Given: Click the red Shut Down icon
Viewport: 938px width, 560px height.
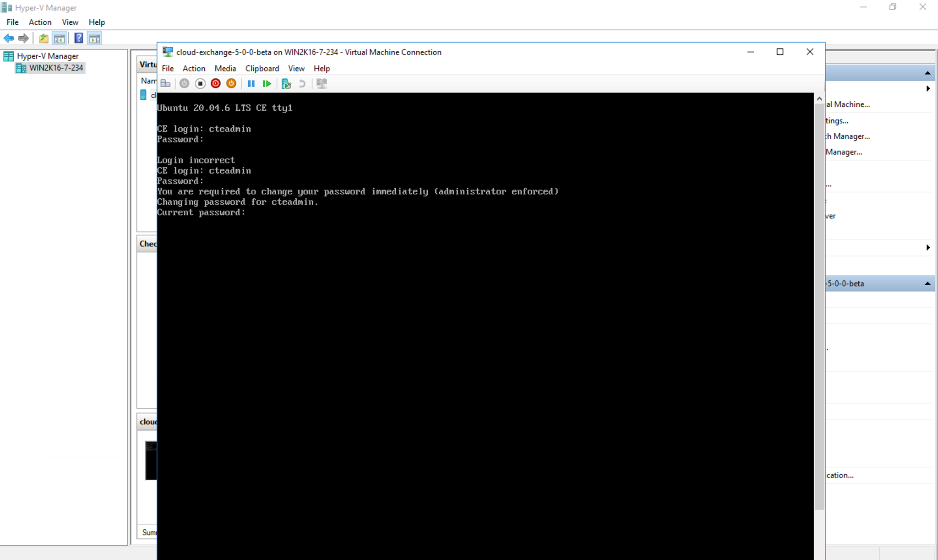Looking at the screenshot, I should 216,83.
